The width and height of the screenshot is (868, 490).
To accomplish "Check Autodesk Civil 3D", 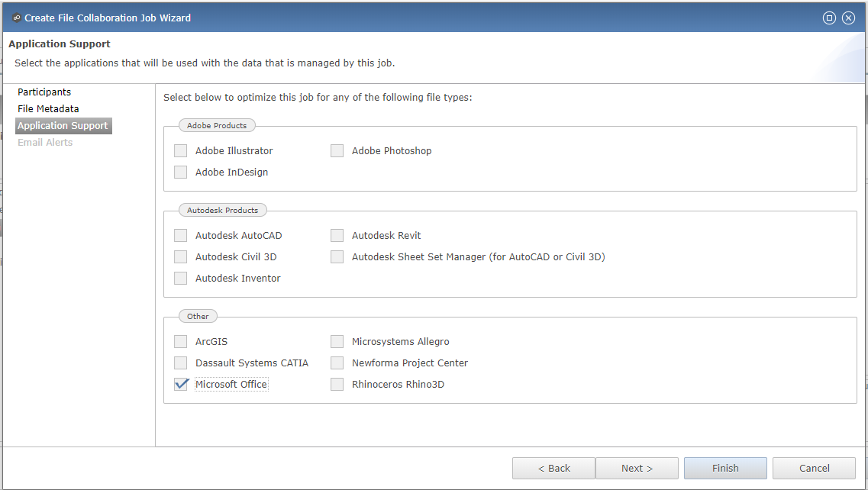I will [180, 257].
